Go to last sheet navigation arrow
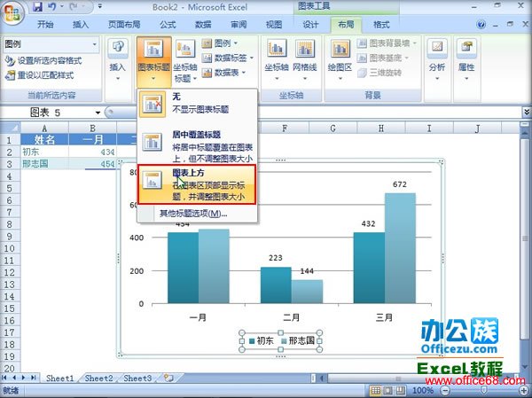The height and width of the screenshot is (398, 532). (x=34, y=378)
